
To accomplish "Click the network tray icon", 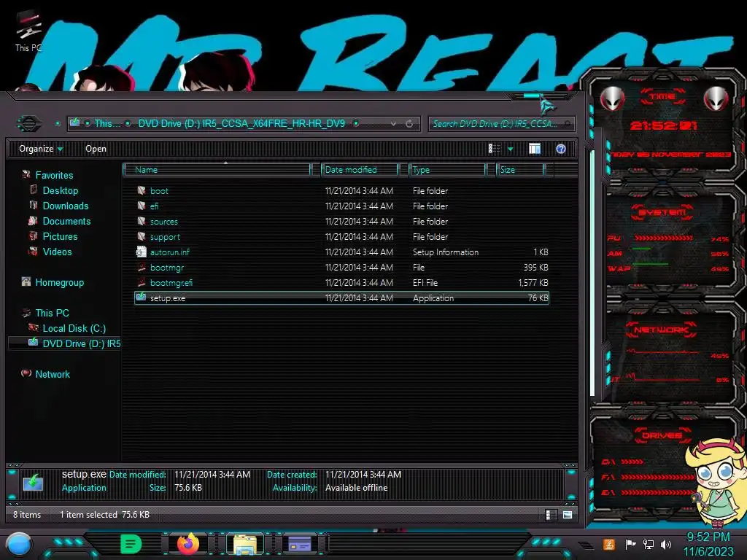I will pyautogui.click(x=648, y=544).
